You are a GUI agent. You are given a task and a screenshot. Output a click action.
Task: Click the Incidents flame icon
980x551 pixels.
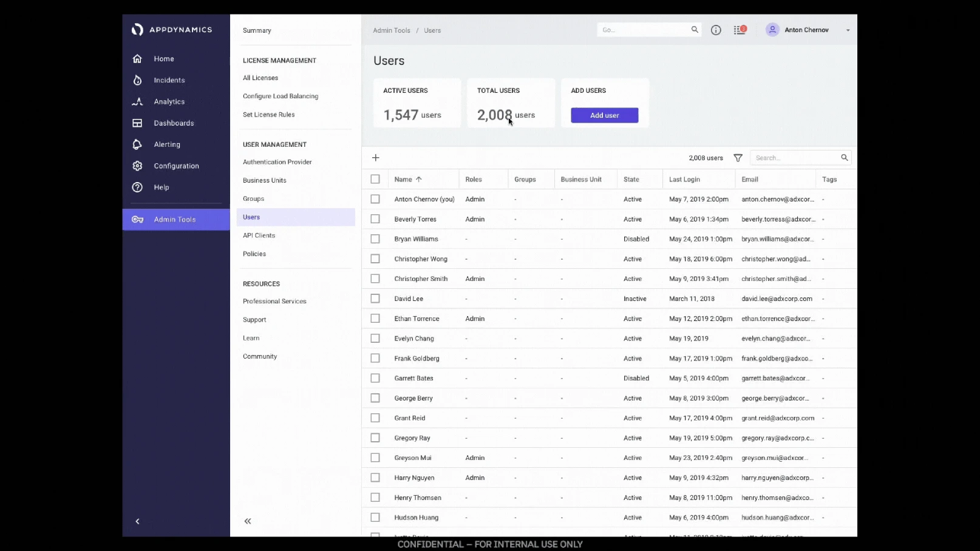137,80
